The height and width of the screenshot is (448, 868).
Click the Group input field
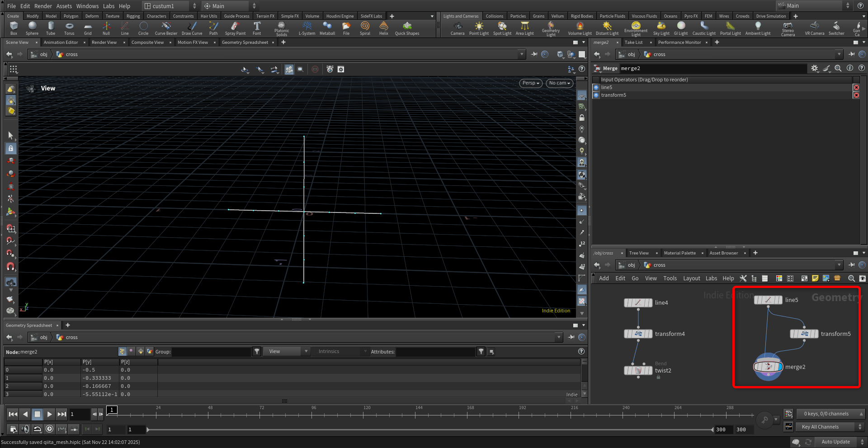211,352
